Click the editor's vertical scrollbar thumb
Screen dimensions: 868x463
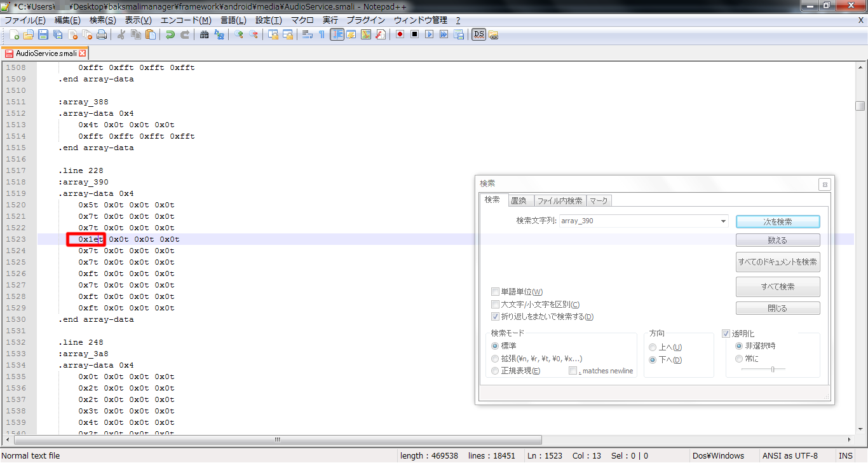860,106
